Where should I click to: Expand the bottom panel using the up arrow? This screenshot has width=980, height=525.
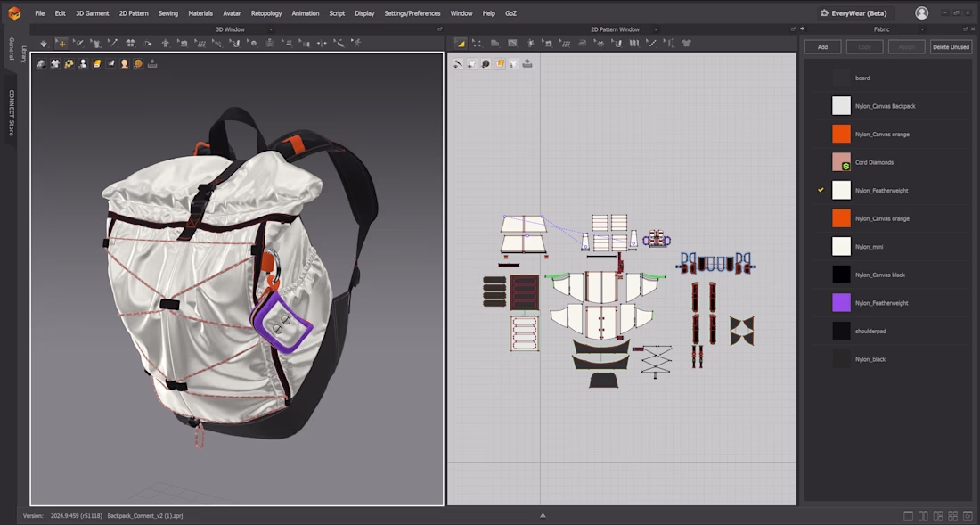[x=543, y=515]
